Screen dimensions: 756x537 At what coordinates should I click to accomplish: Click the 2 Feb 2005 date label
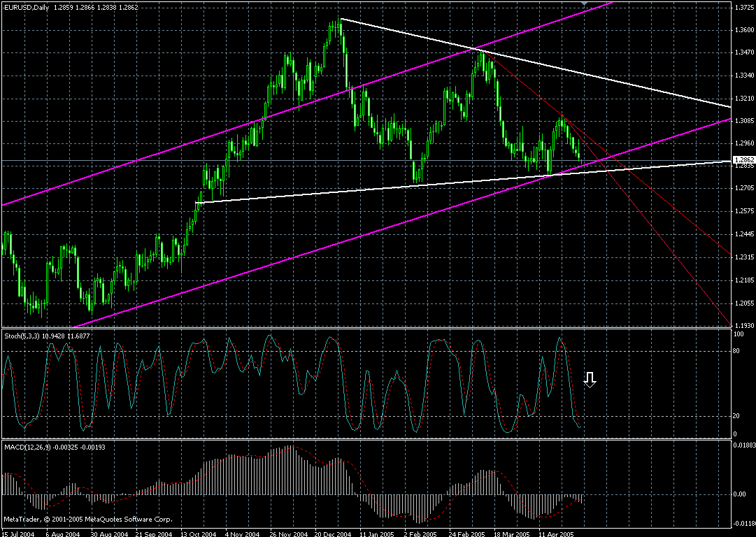[422, 534]
